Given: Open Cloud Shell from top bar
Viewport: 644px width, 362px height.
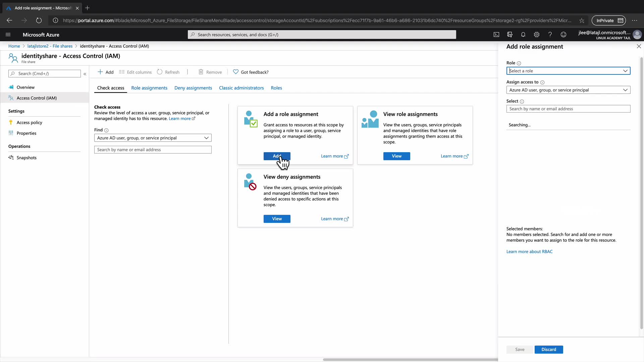Looking at the screenshot, I should [496, 35].
